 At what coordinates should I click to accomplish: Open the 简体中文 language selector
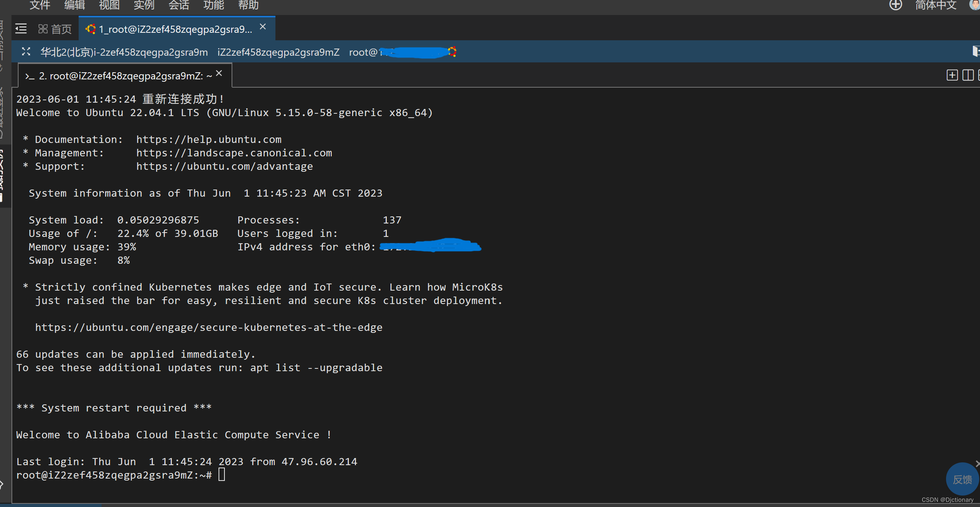[936, 5]
